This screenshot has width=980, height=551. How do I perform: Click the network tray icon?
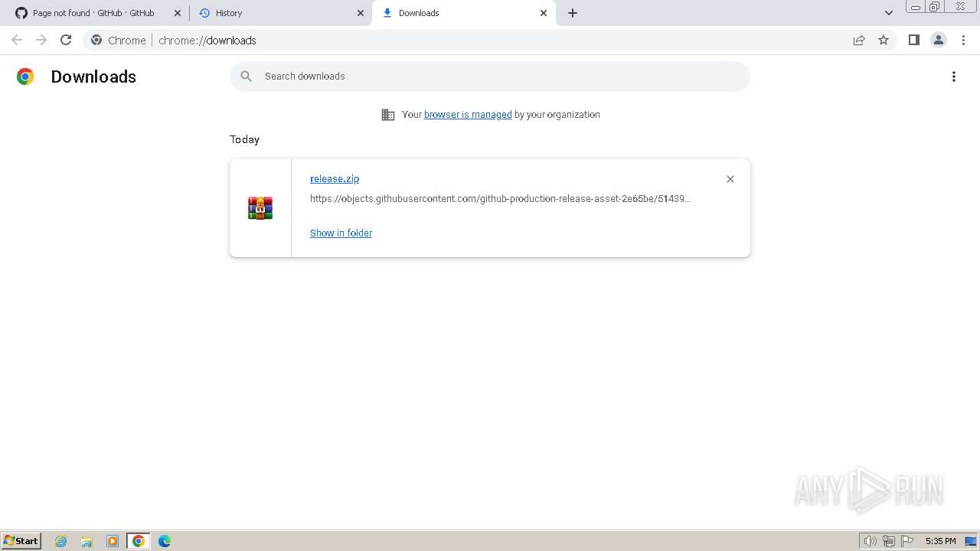889,541
